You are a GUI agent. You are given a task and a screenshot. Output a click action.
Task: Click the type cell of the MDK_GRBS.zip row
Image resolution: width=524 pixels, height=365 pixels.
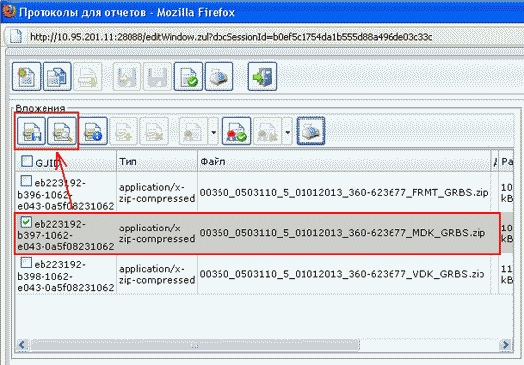(157, 233)
